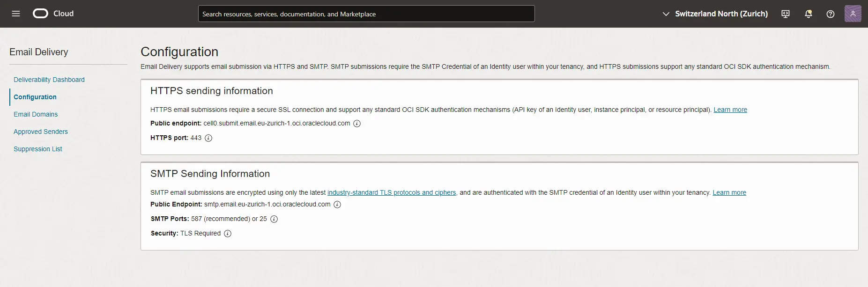The height and width of the screenshot is (287, 868).
Task: Open Email Domains page
Action: pyautogui.click(x=36, y=114)
